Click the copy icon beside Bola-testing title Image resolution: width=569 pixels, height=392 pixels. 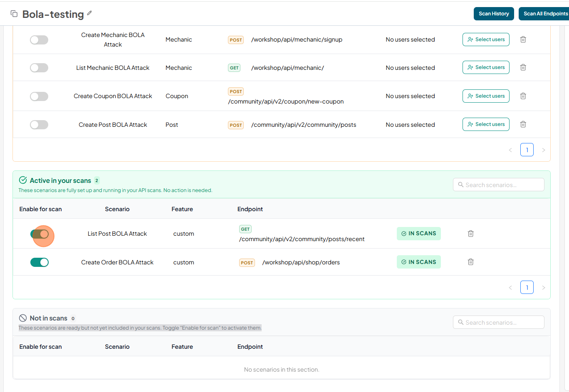(14, 14)
